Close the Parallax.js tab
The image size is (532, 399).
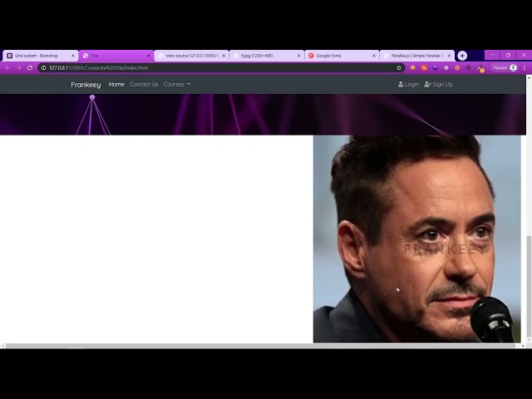449,56
